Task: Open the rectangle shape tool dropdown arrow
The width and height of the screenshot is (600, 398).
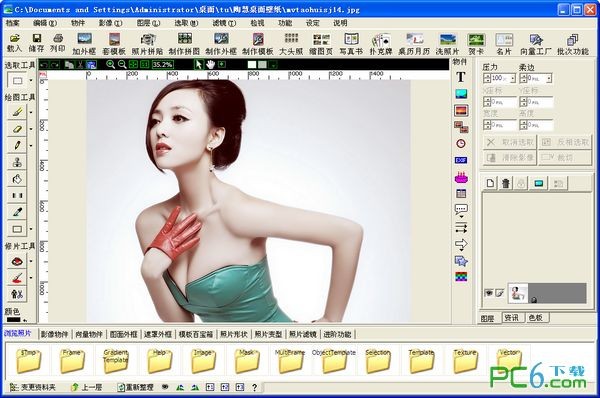Action: pyautogui.click(x=31, y=229)
